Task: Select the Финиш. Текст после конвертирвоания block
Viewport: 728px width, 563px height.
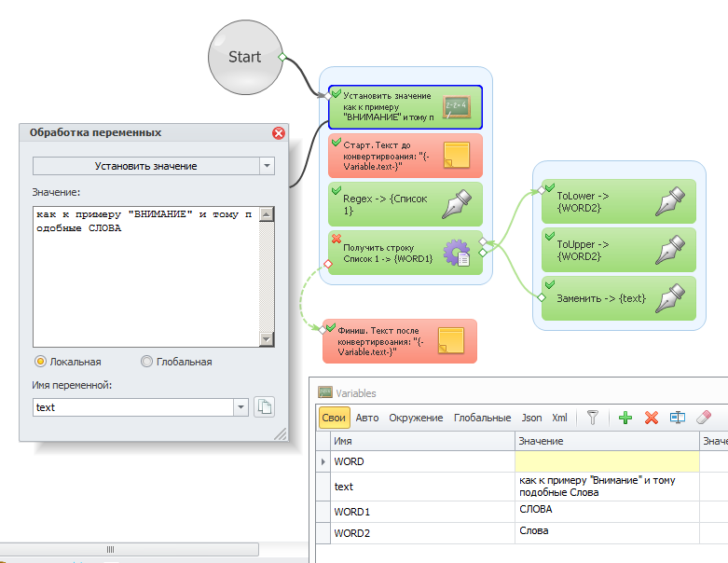Action: click(x=400, y=340)
